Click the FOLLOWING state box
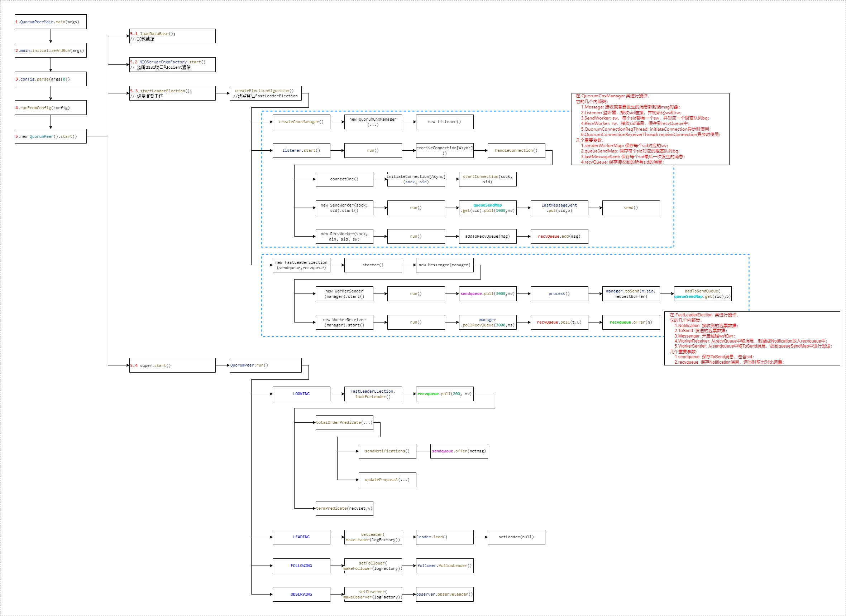The width and height of the screenshot is (846, 616). pos(301,566)
